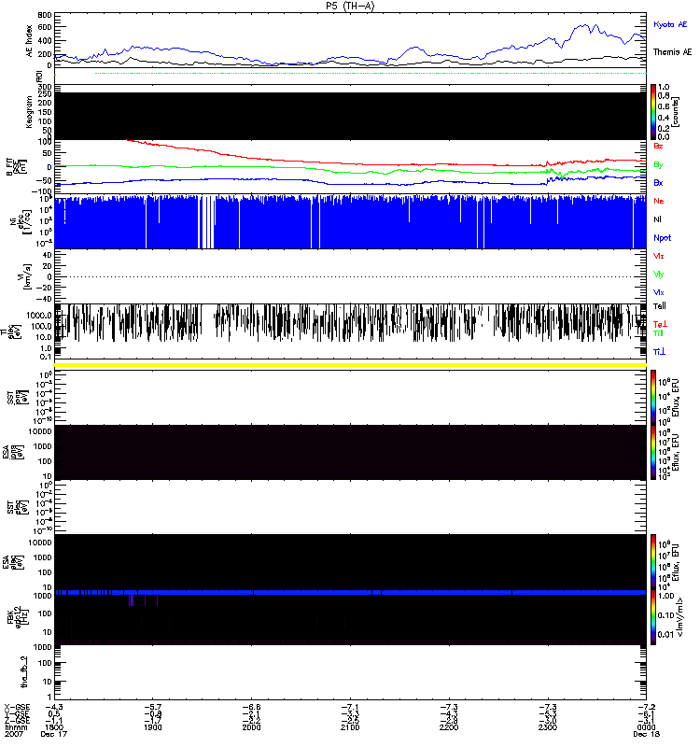The image size is (700, 747).
Task: Click the yellow horizontal bar below the Ti panel
Action: [x=350, y=365]
